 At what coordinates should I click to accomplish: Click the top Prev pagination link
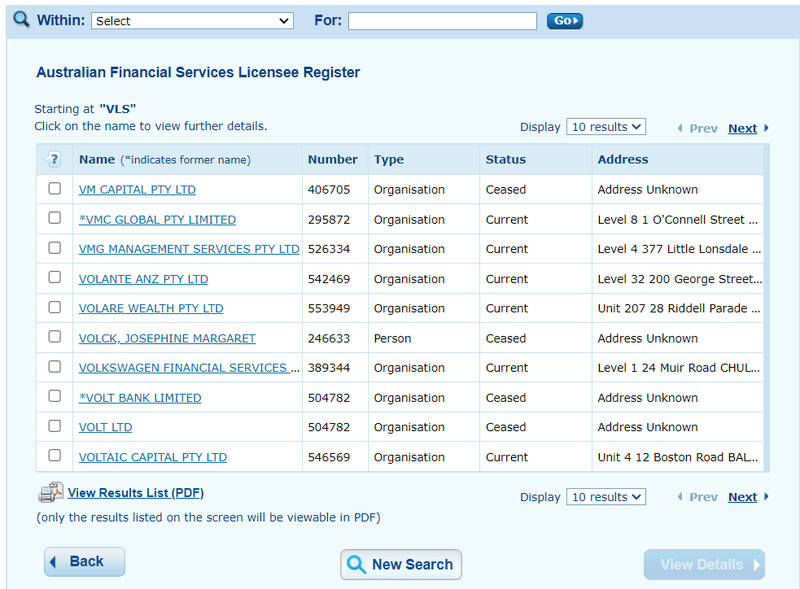(x=703, y=128)
